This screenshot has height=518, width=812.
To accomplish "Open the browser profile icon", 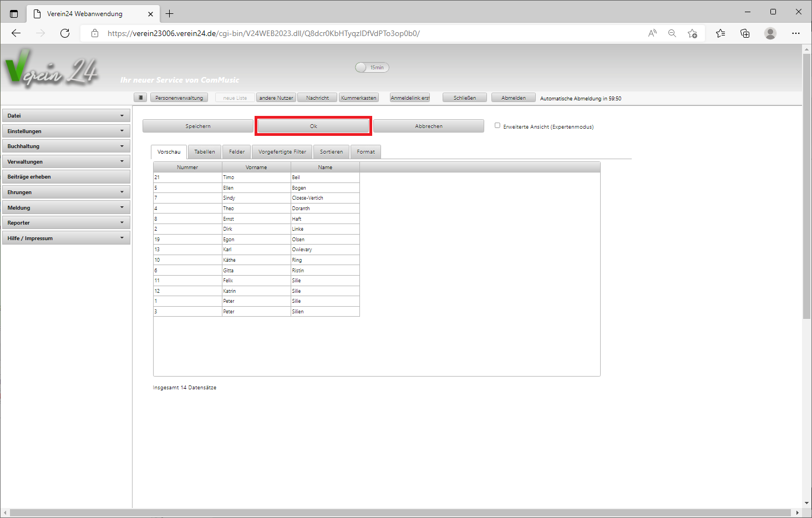I will [770, 33].
